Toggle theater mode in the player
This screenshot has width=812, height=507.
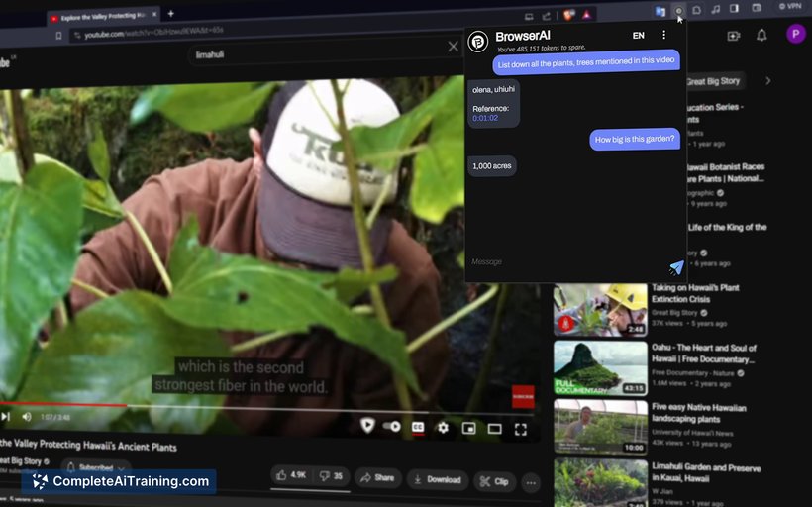[494, 429]
